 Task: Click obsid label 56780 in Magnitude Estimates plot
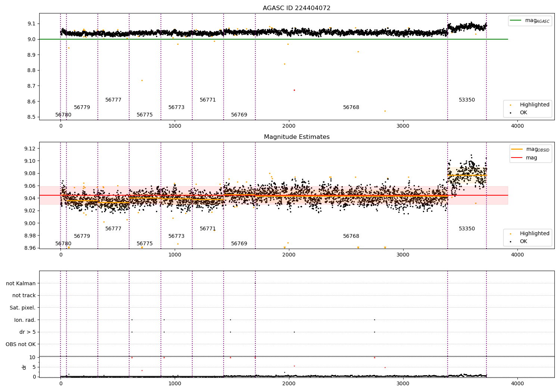tap(63, 244)
